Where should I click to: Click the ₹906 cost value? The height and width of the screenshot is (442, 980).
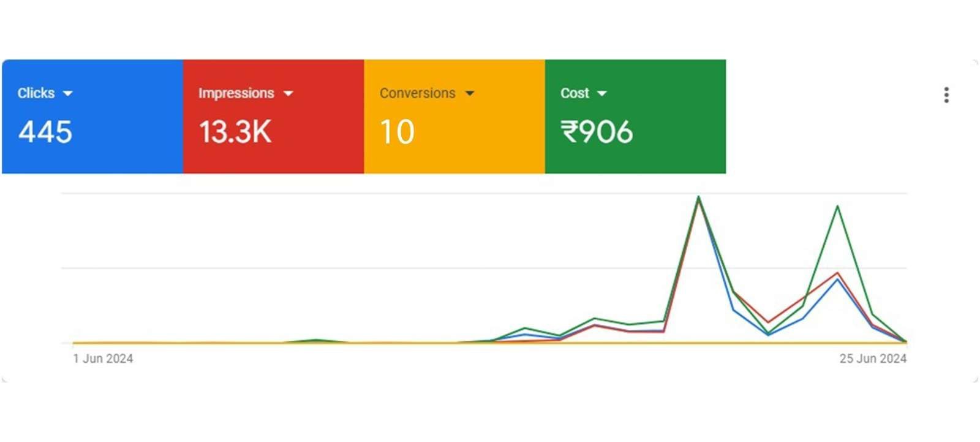[597, 132]
